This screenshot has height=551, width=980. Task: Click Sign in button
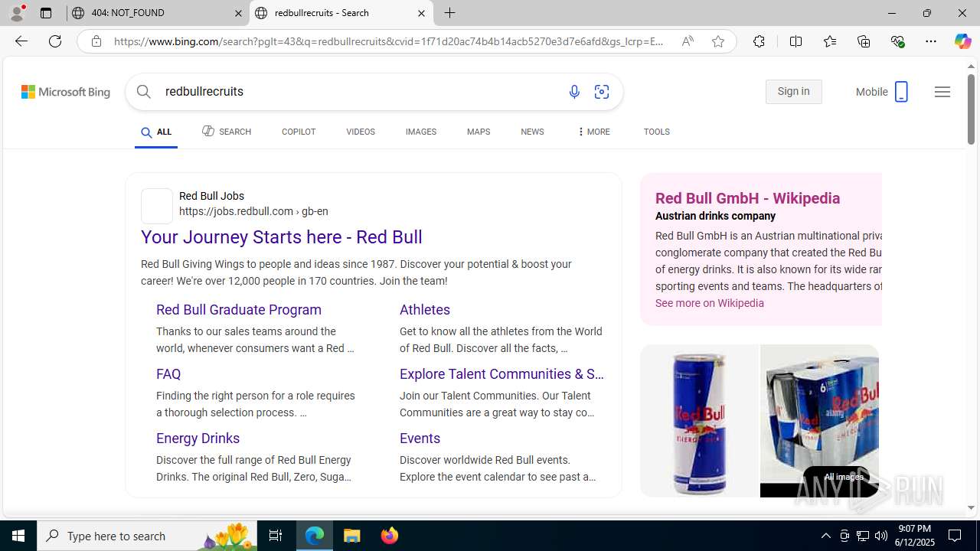793,92
